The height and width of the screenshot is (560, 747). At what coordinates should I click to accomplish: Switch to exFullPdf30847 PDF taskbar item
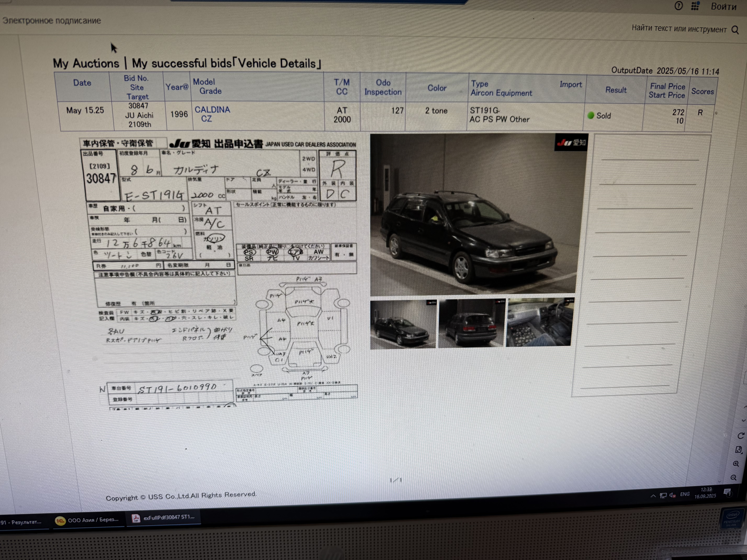pos(163,518)
